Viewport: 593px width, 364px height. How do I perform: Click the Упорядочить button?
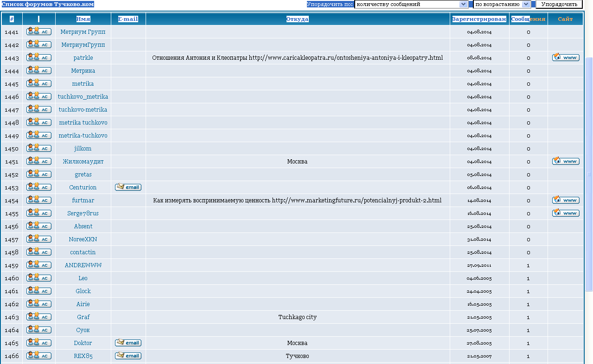(559, 4)
